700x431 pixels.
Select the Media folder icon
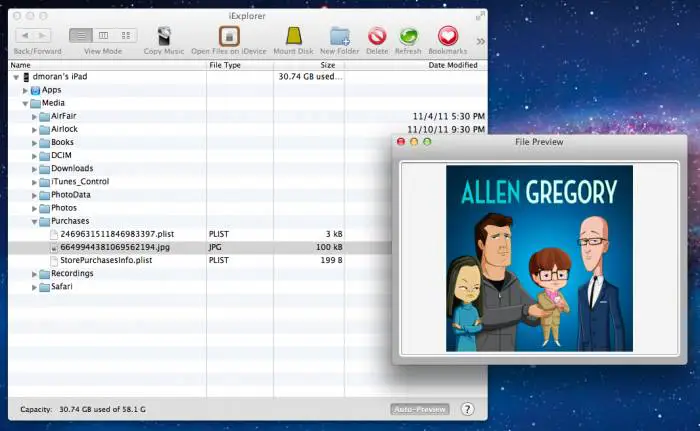(x=35, y=104)
